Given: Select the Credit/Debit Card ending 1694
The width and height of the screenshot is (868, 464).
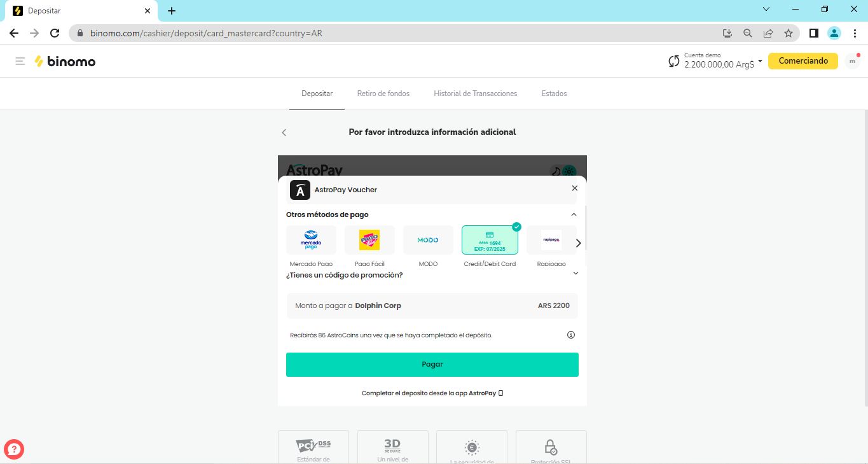Looking at the screenshot, I should 490,240.
